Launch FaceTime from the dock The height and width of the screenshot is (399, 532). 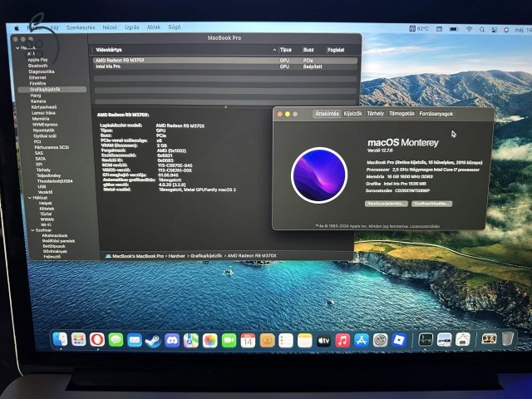point(229,341)
